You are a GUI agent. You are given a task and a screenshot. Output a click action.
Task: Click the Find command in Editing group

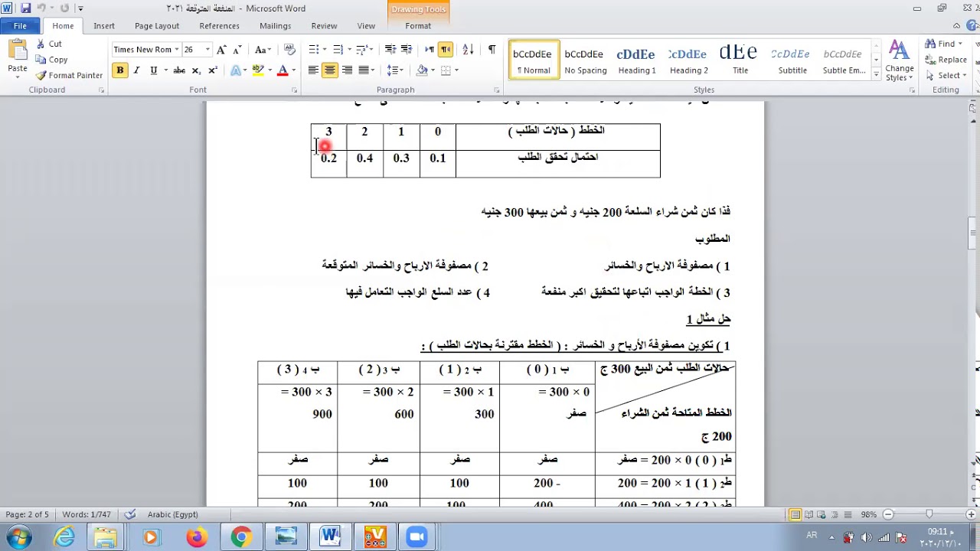click(942, 44)
